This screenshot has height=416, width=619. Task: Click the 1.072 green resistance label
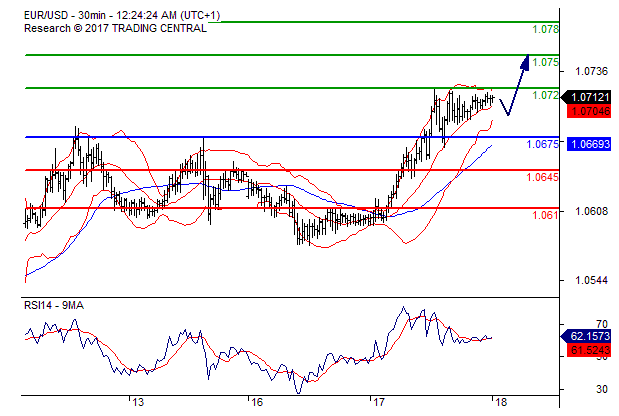545,96
